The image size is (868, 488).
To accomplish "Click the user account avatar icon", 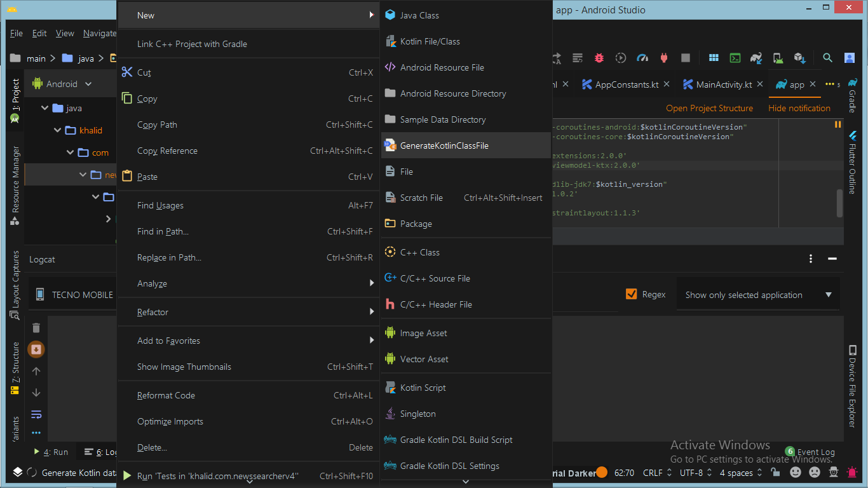I will coord(850,58).
